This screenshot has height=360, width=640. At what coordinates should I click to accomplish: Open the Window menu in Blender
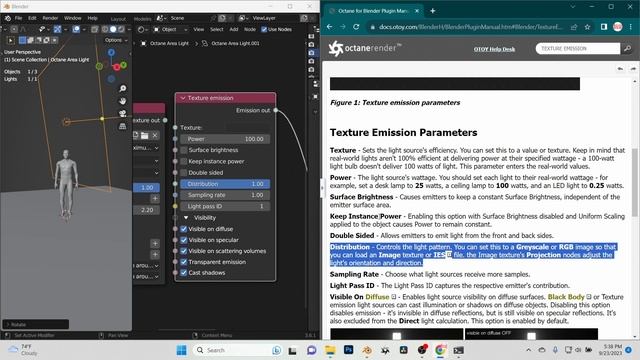click(73, 18)
